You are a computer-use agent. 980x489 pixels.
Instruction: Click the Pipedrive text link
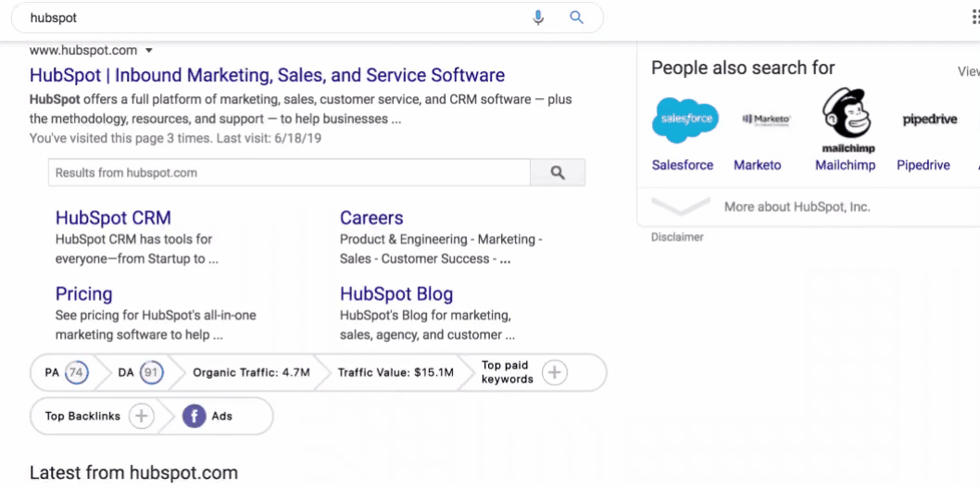coord(923,165)
